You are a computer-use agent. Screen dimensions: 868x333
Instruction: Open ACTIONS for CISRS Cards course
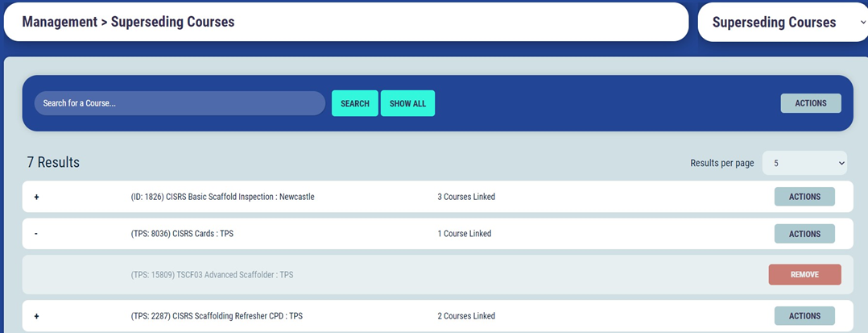[x=804, y=234]
